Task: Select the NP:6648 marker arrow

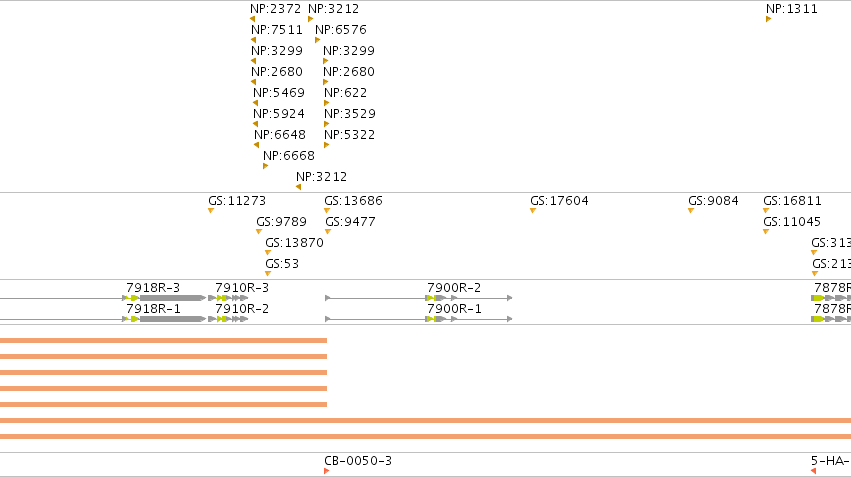Action: pyautogui.click(x=257, y=145)
